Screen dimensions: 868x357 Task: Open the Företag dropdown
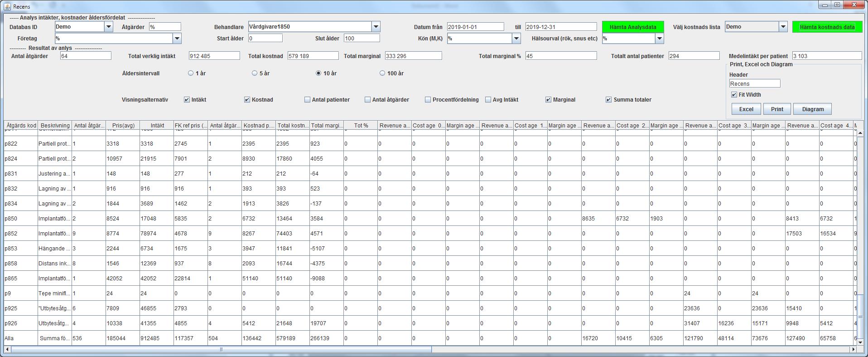tap(177, 39)
